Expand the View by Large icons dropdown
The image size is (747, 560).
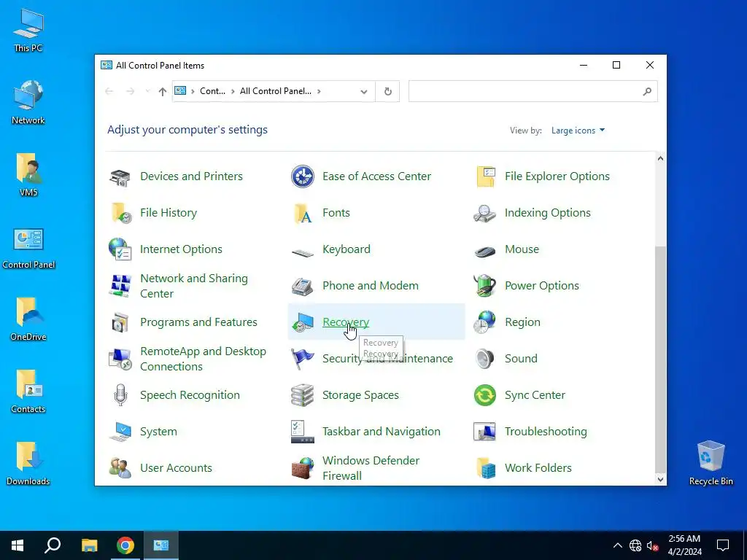click(x=578, y=131)
